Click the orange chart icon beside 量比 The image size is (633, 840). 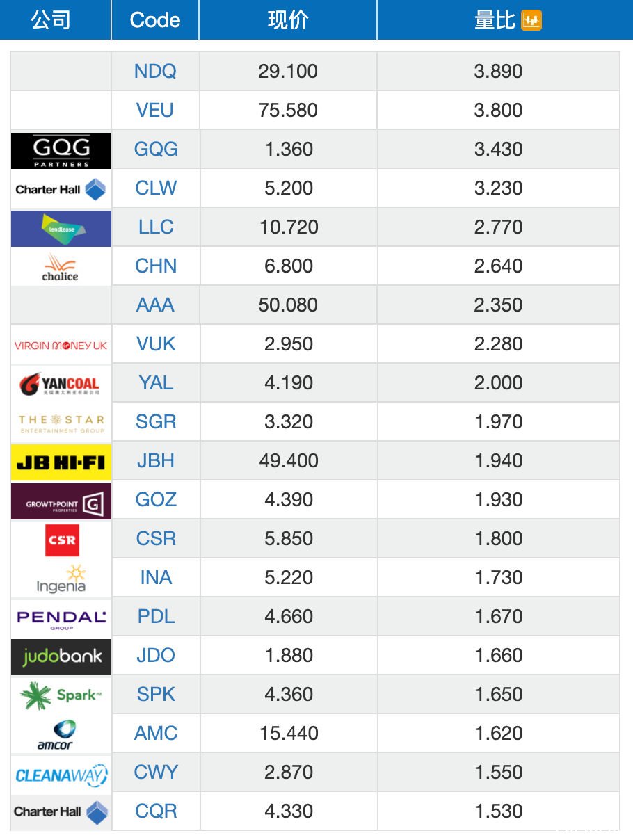tap(531, 20)
